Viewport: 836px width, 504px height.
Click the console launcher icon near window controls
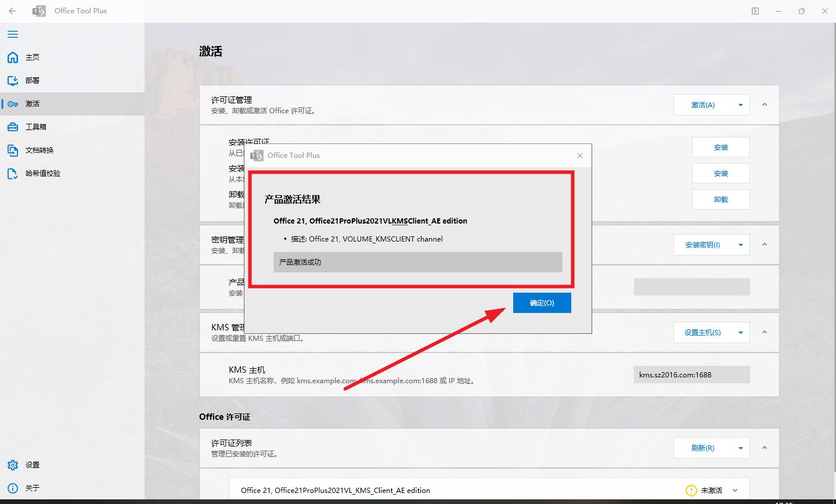tap(755, 10)
